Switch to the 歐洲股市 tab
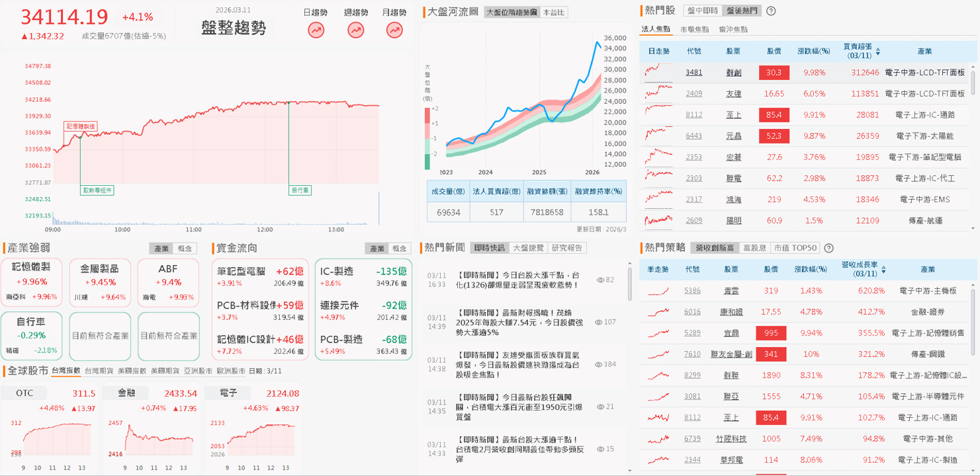The width and height of the screenshot is (980, 476). click(x=231, y=371)
